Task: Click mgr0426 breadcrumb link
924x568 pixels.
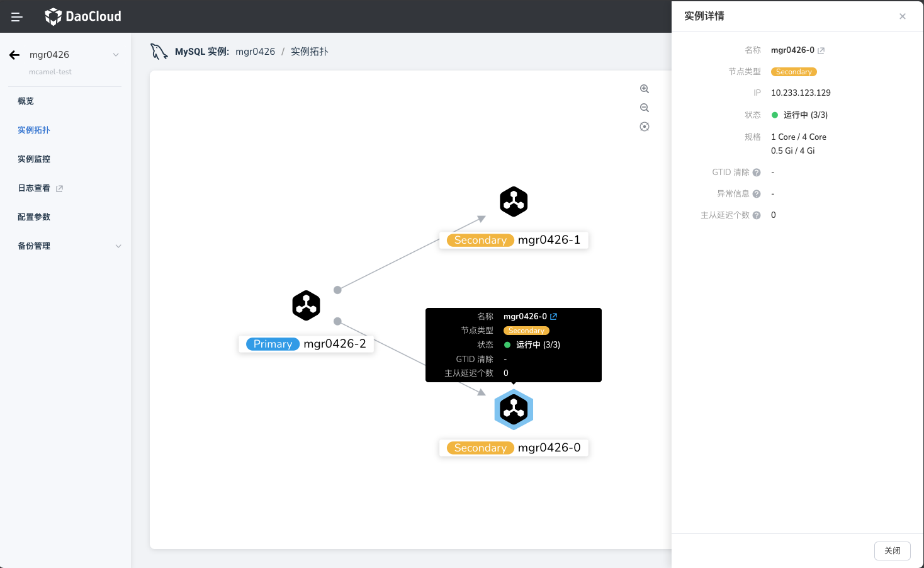Action: tap(255, 52)
